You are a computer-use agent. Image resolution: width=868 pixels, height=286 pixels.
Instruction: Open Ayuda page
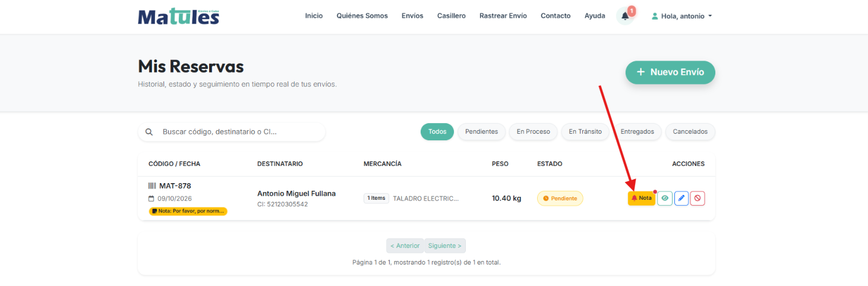pyautogui.click(x=595, y=16)
